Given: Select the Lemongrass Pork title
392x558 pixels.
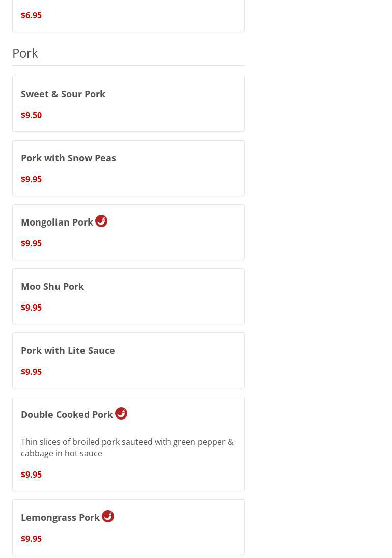Looking at the screenshot, I should (60, 517).
